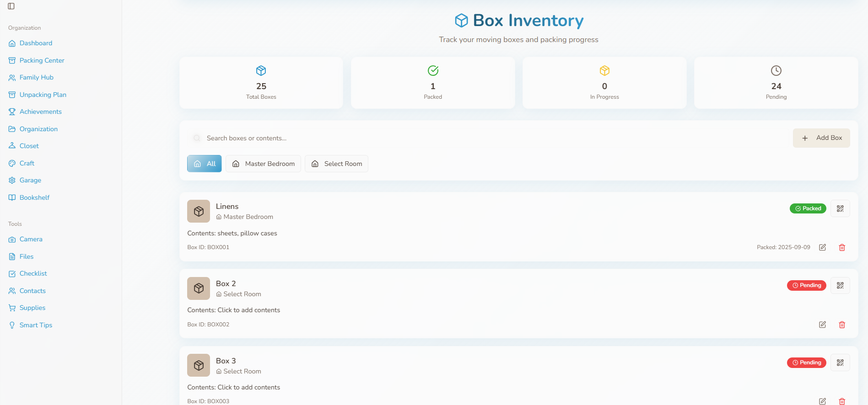
Task: Open Packing Center from the sidebar
Action: [42, 60]
